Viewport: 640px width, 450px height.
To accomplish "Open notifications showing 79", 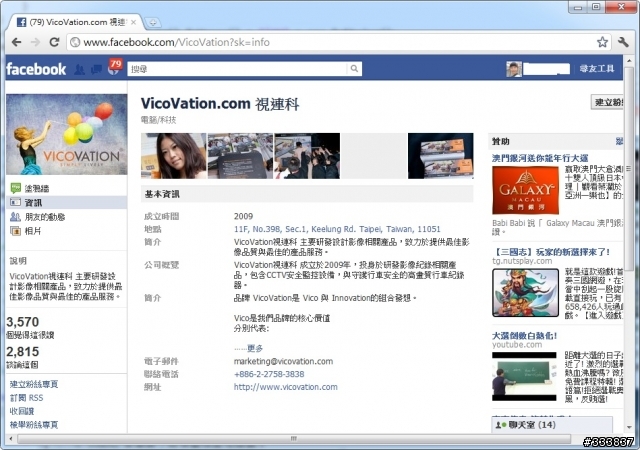I will point(114,67).
